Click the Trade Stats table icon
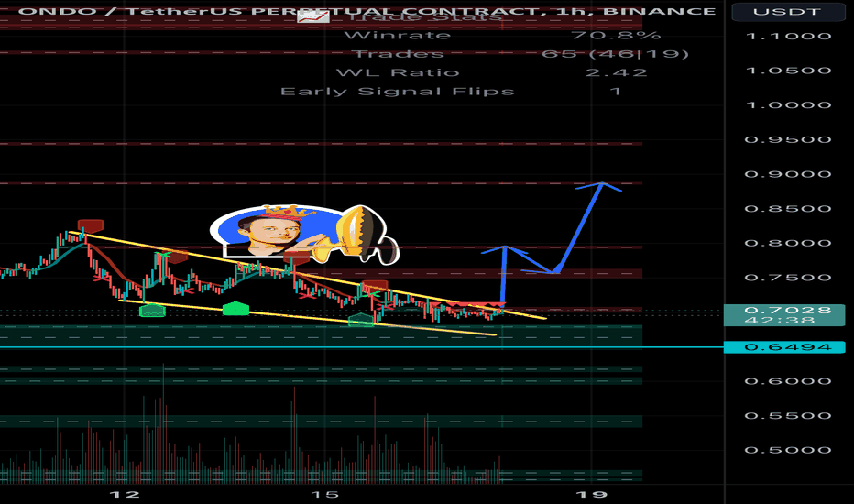Viewport: 854px width, 504px height. click(312, 16)
